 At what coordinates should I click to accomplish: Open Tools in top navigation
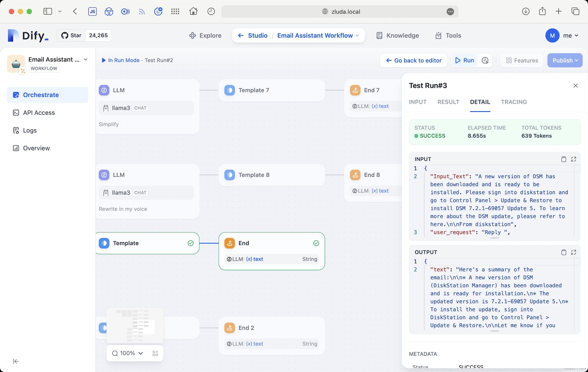tap(448, 36)
